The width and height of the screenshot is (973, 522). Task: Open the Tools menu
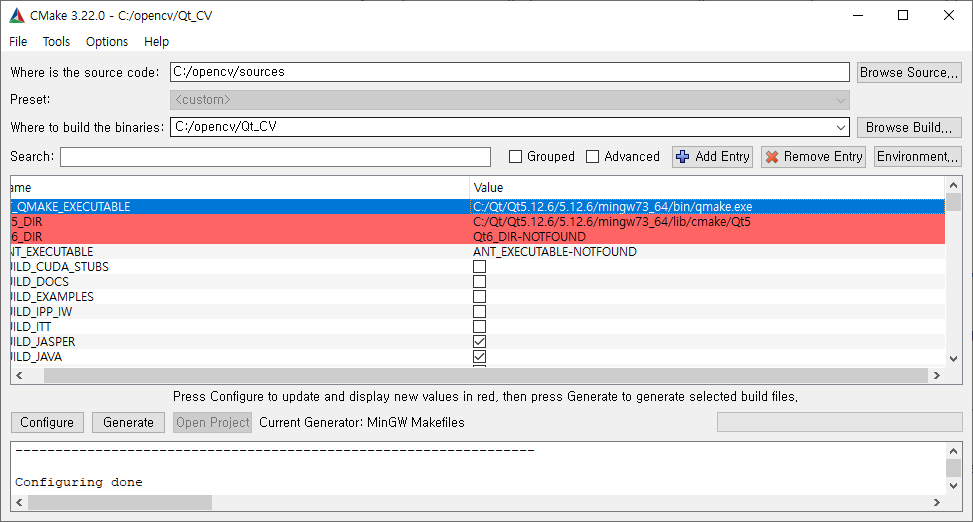pos(56,42)
